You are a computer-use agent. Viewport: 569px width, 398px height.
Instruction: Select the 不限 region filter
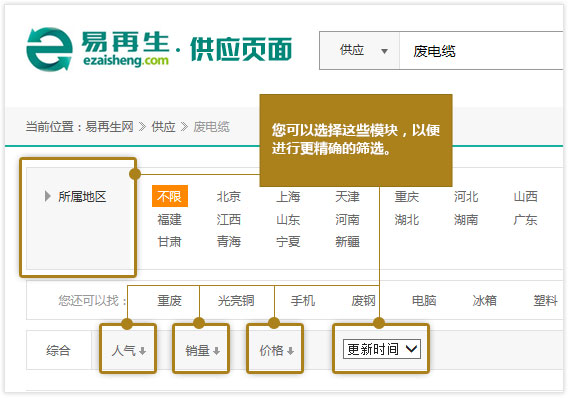[x=169, y=196]
